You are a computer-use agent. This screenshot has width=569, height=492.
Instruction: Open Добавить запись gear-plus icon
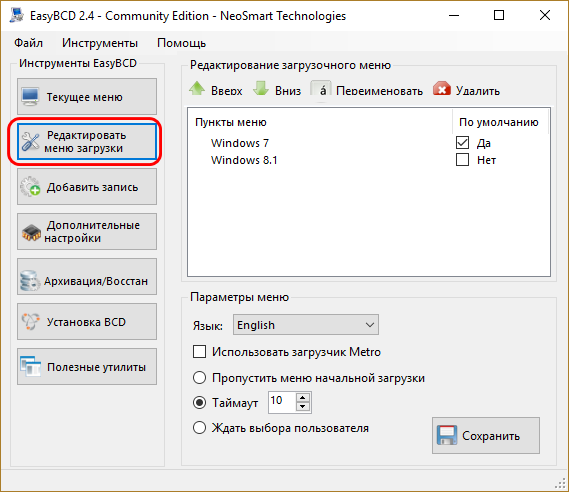click(x=30, y=186)
